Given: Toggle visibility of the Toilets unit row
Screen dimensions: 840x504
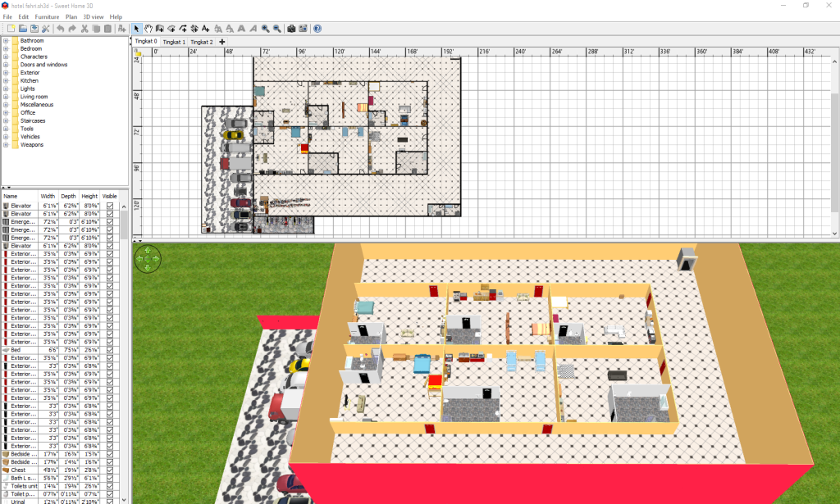Looking at the screenshot, I should coord(110,486).
